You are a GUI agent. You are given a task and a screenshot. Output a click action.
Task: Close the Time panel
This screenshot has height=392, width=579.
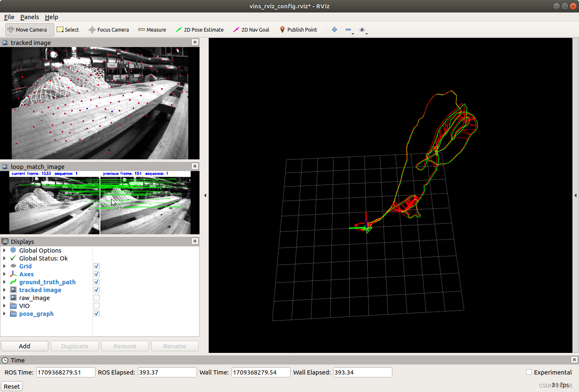(x=574, y=360)
